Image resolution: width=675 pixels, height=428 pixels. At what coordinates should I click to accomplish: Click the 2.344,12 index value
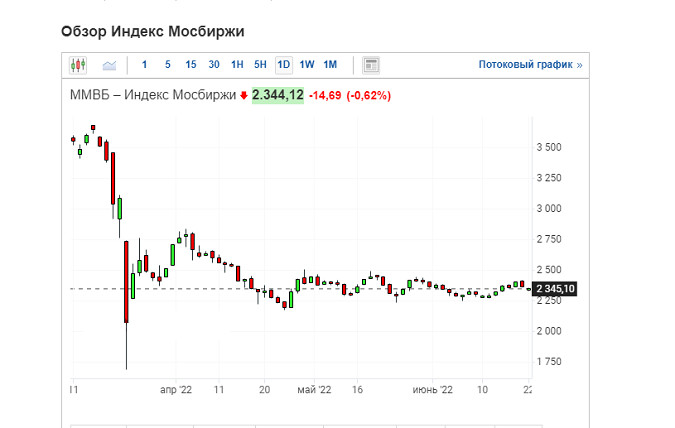tap(278, 95)
